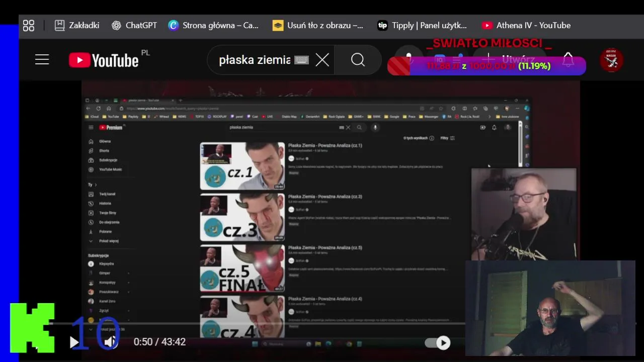Open the Filtry filter menu in recording
The width and height of the screenshot is (644, 362).
(447, 138)
